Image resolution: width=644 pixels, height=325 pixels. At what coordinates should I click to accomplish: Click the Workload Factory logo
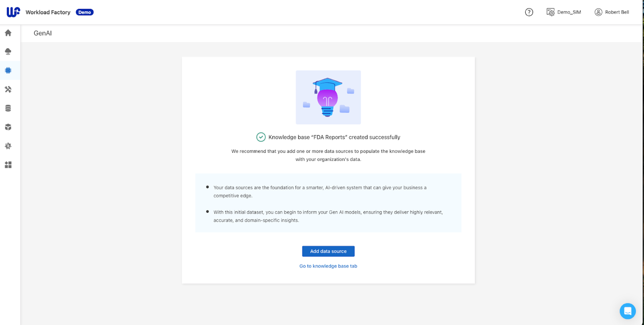[x=13, y=12]
